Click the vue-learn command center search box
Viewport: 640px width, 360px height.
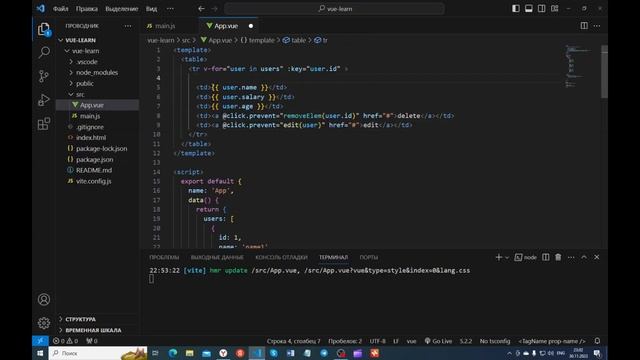click(x=334, y=9)
